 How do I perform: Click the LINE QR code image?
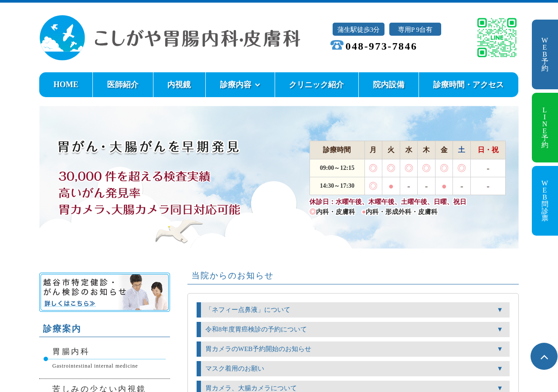pyautogui.click(x=497, y=37)
